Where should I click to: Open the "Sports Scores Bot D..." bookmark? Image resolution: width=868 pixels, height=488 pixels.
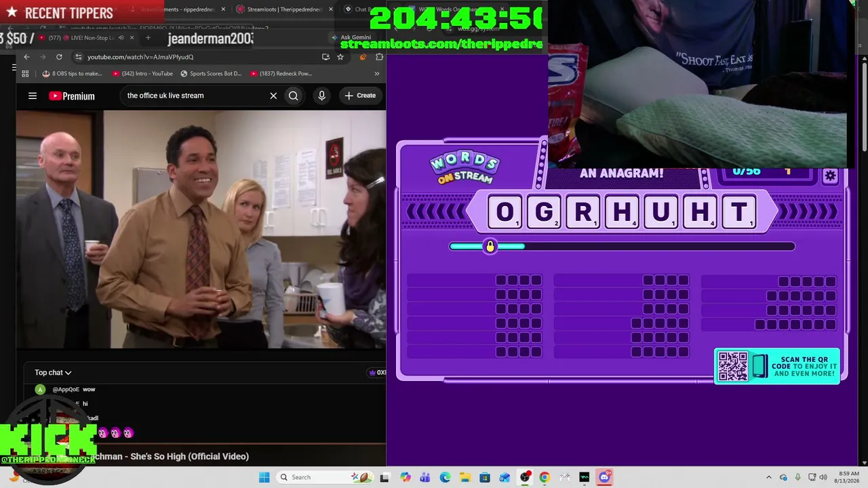[211, 73]
